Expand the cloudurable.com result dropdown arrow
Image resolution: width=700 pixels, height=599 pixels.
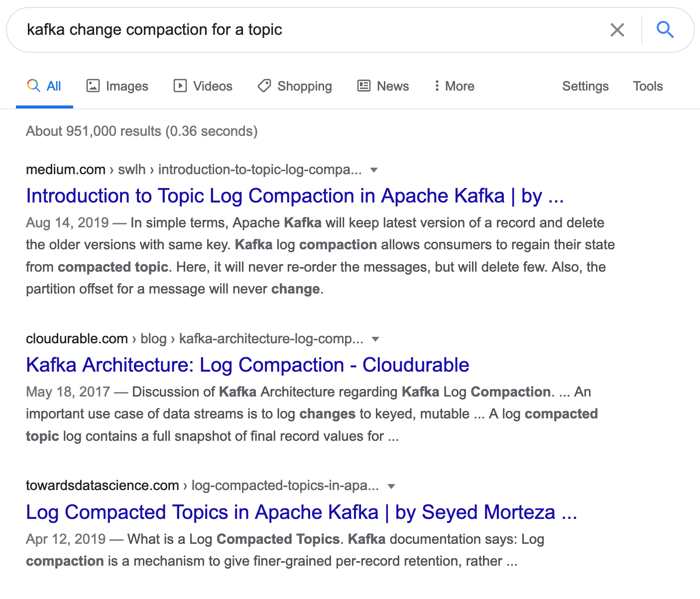click(x=376, y=339)
